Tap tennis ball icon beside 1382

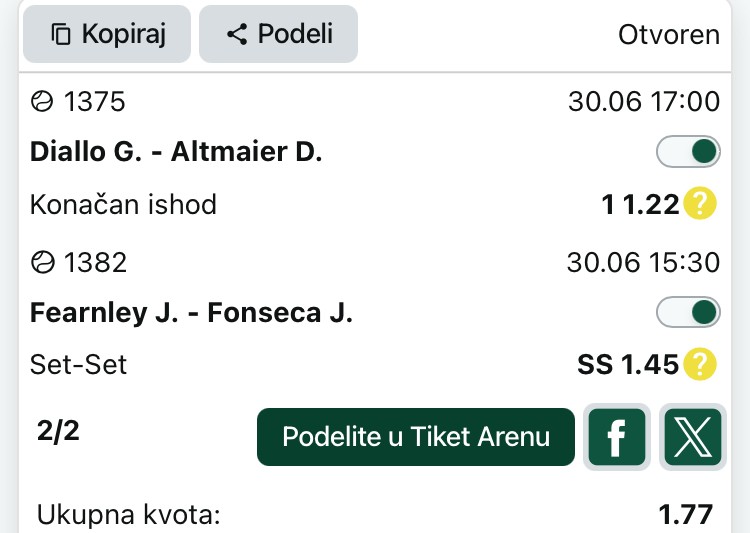click(43, 262)
